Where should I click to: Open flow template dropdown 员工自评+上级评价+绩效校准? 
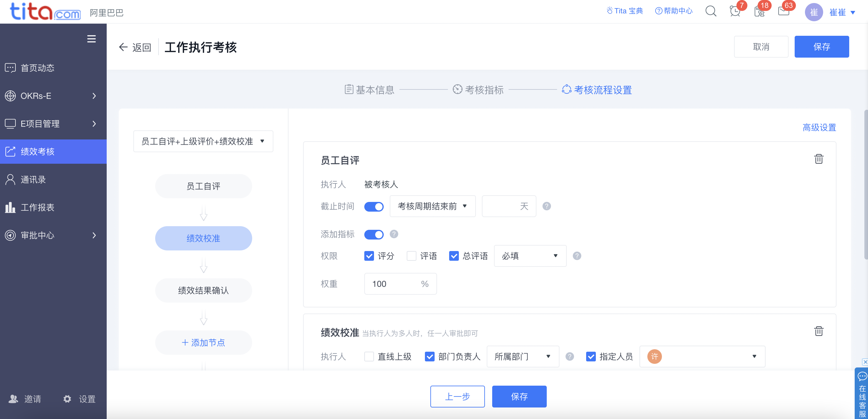tap(203, 141)
